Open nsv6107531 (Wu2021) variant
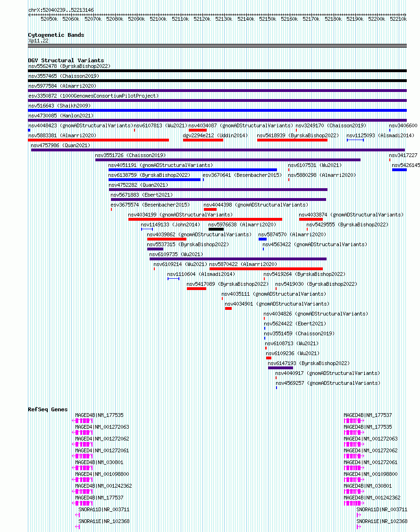Viewport: 420px width, 532px height. click(x=315, y=165)
